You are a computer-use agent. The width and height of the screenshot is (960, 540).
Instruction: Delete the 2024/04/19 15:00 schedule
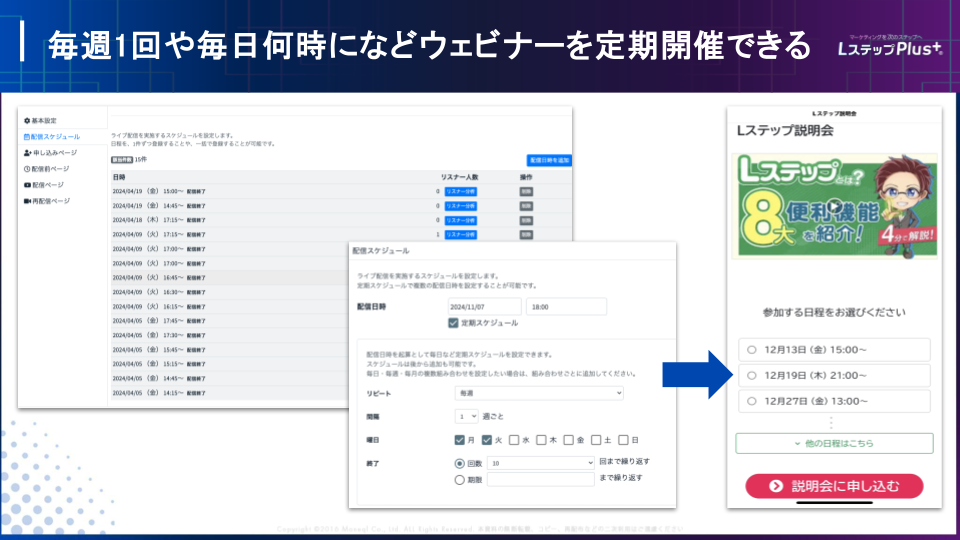point(526,192)
